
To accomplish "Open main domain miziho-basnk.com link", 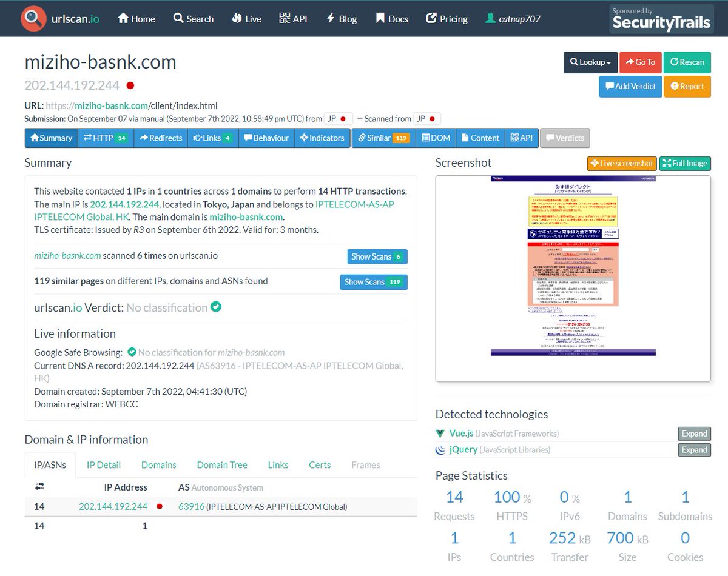I will (246, 216).
